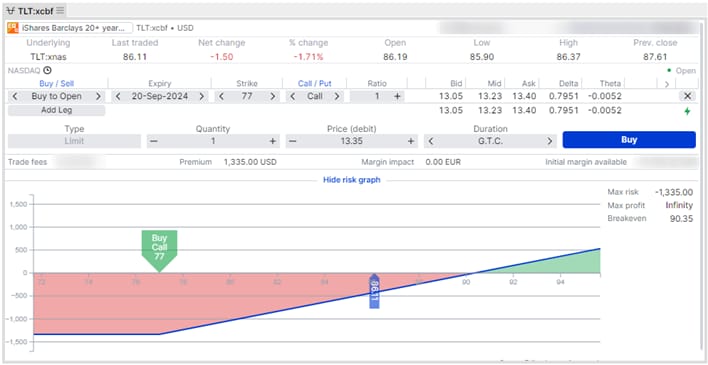Screen dimensions: 708x365
Task: Click the blue Buy button
Action: coord(629,140)
